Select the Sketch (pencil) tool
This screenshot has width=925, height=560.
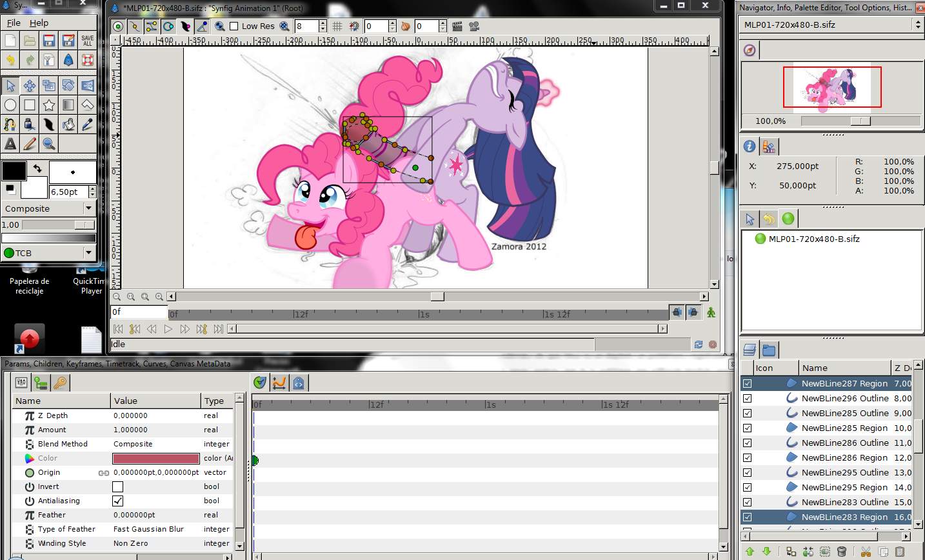tap(30, 144)
